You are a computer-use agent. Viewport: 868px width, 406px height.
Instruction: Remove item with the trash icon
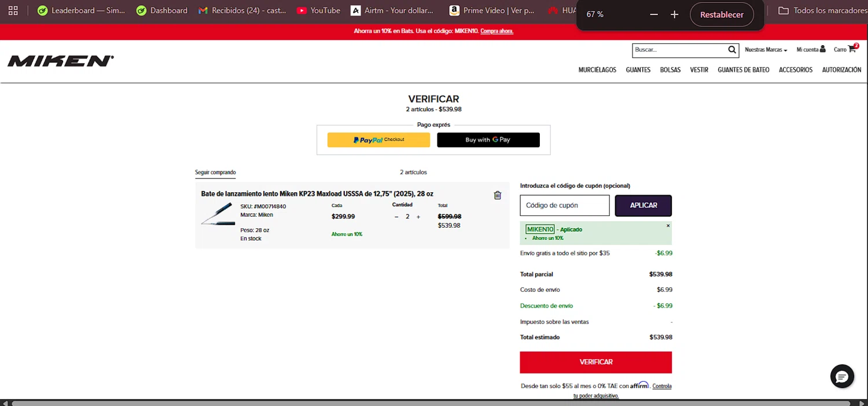pos(498,195)
